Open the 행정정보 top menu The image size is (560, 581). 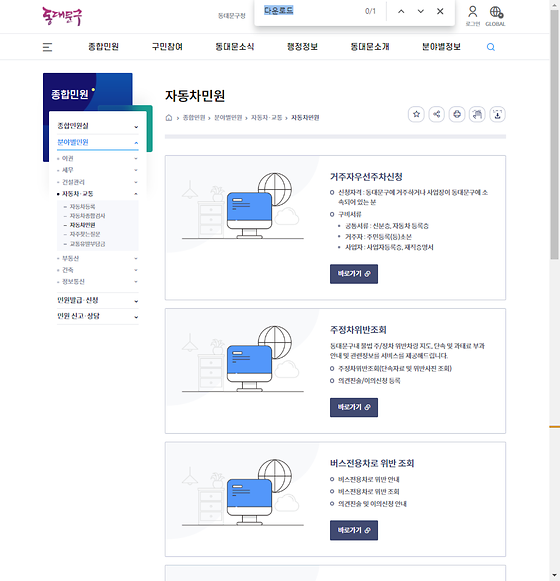(x=302, y=47)
